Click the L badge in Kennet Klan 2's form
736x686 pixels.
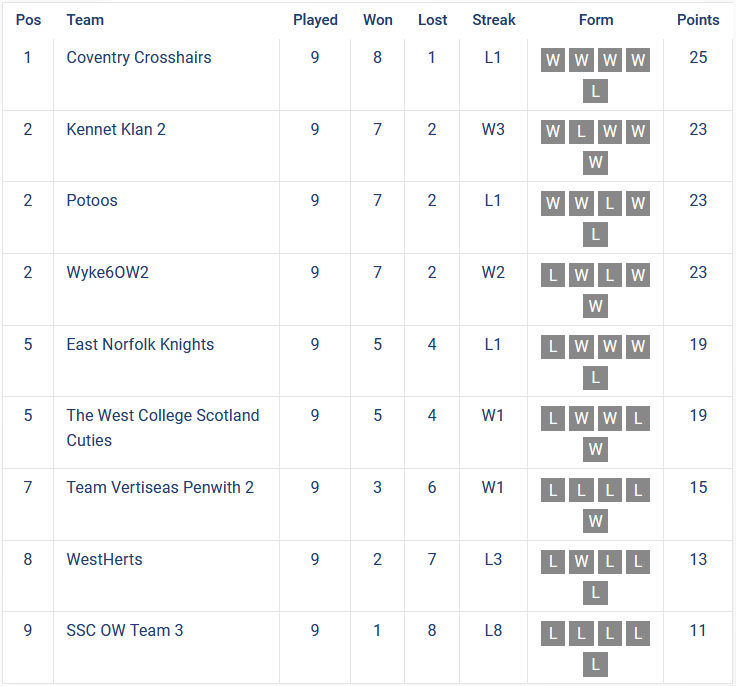point(581,132)
